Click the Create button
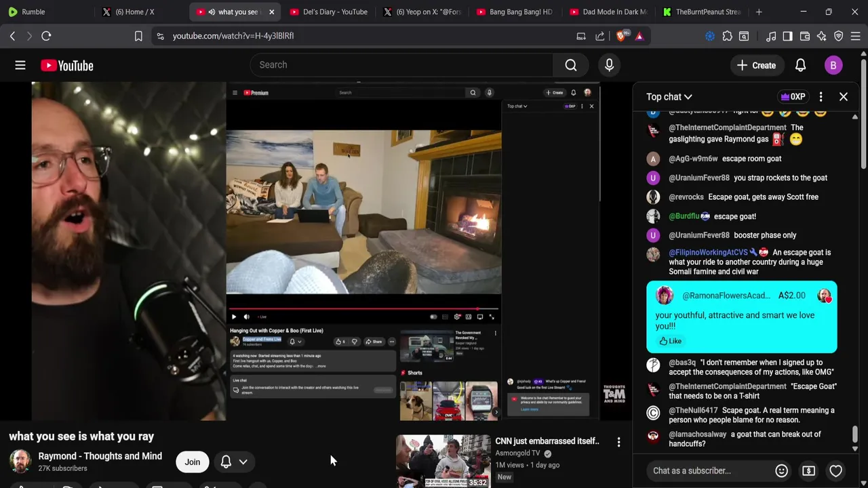This screenshot has width=868, height=488. [x=757, y=65]
